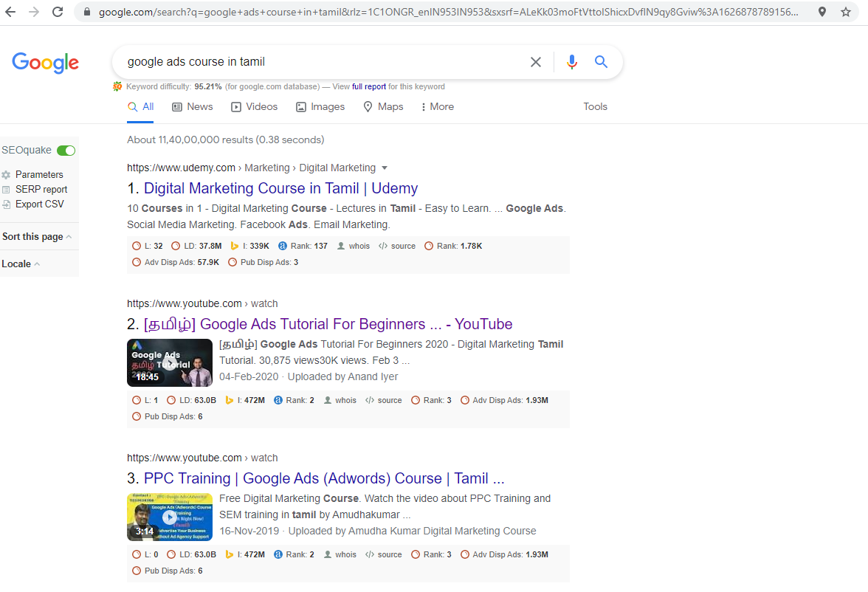Reload the page with the browser refresh icon
The height and width of the screenshot is (592, 868).
57,13
